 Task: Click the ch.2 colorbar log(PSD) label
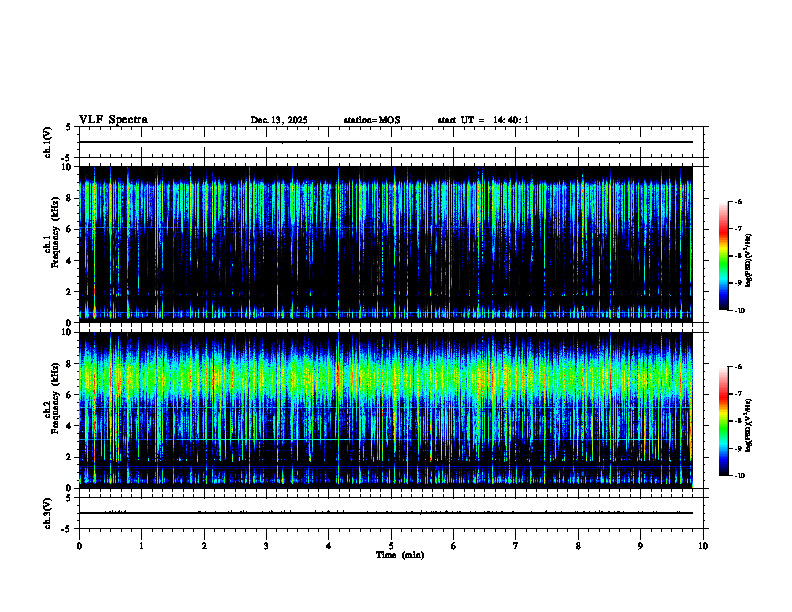pos(749,425)
